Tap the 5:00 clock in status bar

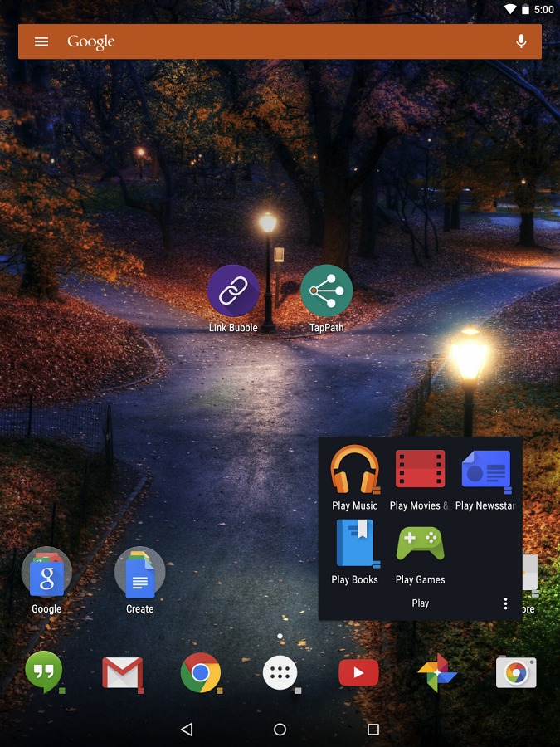pos(543,9)
